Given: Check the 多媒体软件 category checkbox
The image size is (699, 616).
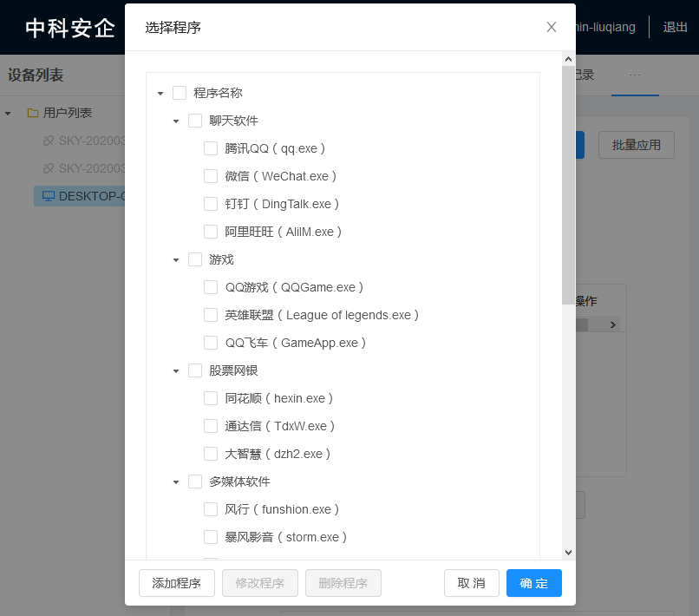Looking at the screenshot, I should click(195, 482).
